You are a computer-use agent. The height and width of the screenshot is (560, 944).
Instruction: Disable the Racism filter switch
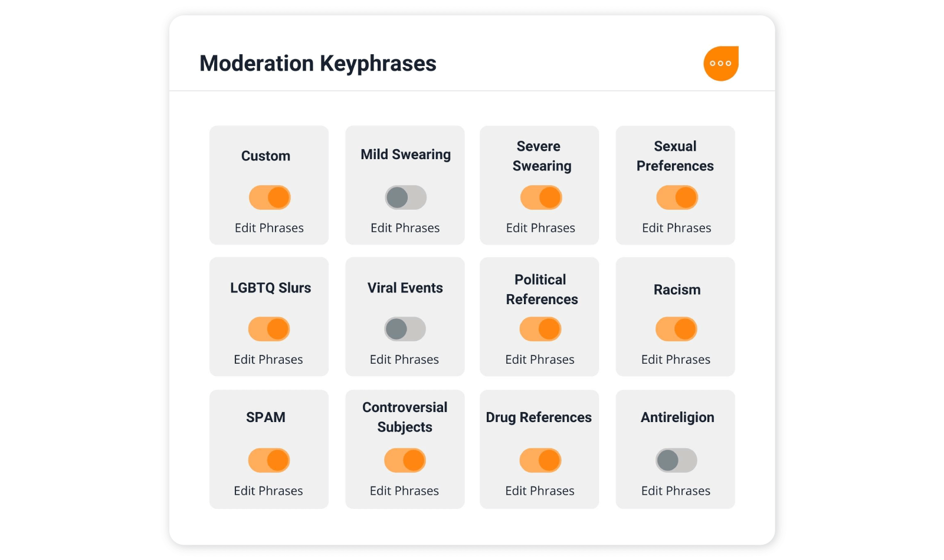tap(676, 329)
